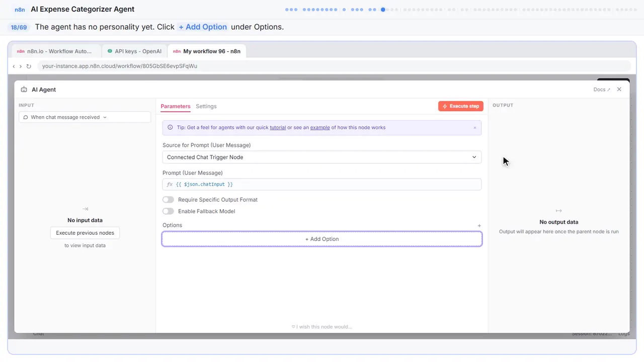Toggle Require Specific Output Format
Screen dimensions: 644x362
[x=168, y=200]
